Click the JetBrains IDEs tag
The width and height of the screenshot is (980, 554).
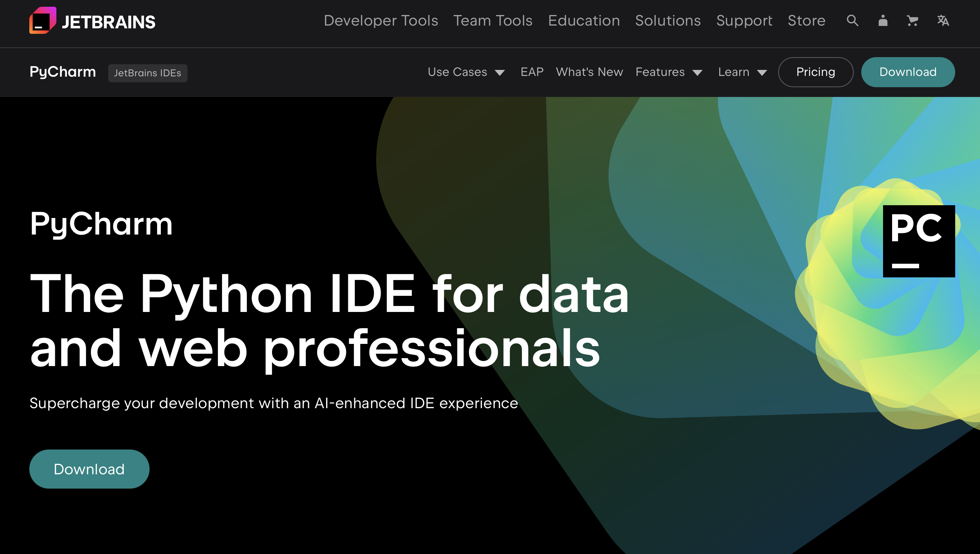[147, 73]
